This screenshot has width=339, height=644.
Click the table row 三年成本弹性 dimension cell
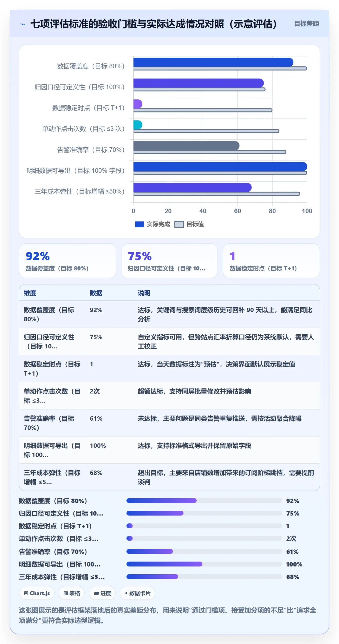[x=52, y=477]
